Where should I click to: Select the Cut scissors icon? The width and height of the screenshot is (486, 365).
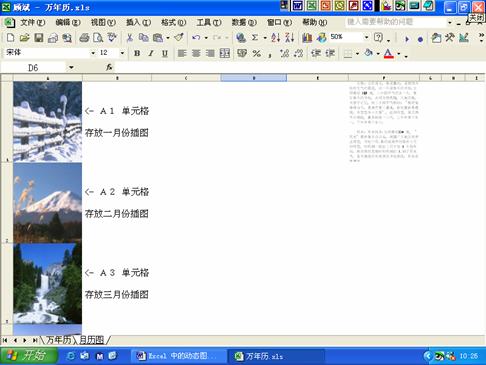pos(129,38)
